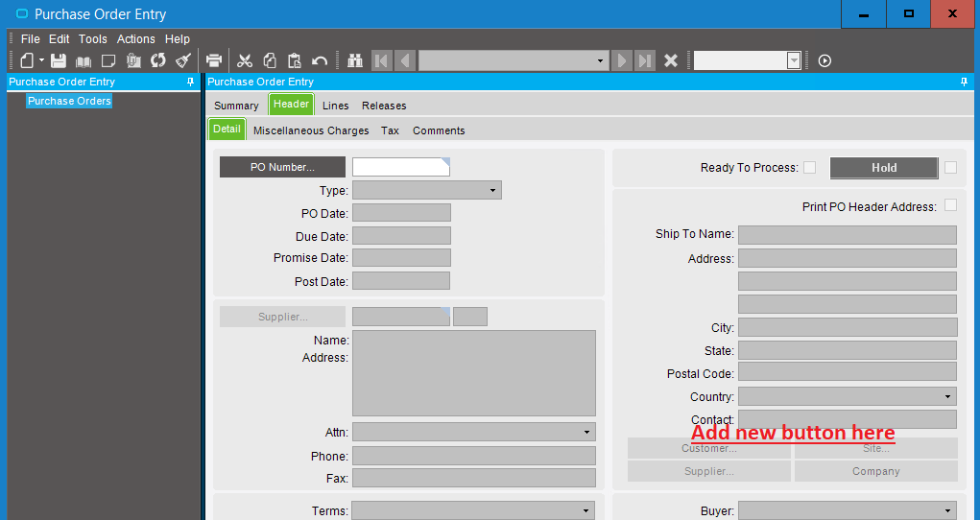Open the Tools menu
The width and height of the screenshot is (980, 520).
point(92,38)
